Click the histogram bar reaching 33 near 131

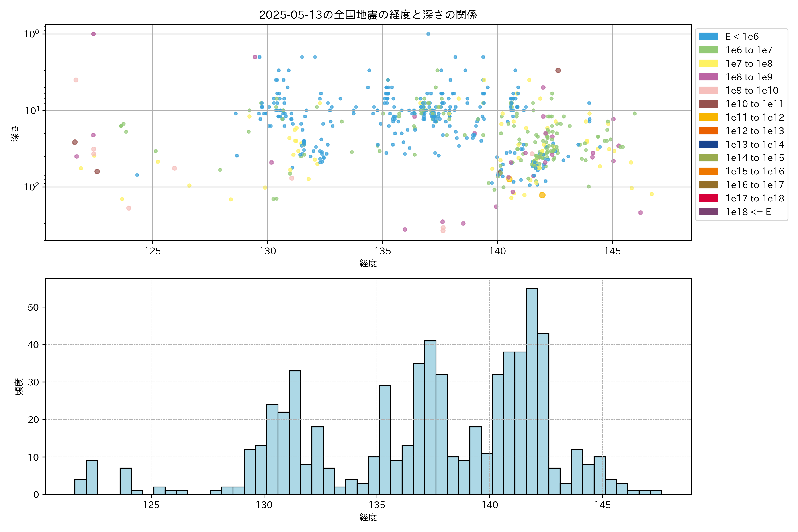coord(295,433)
